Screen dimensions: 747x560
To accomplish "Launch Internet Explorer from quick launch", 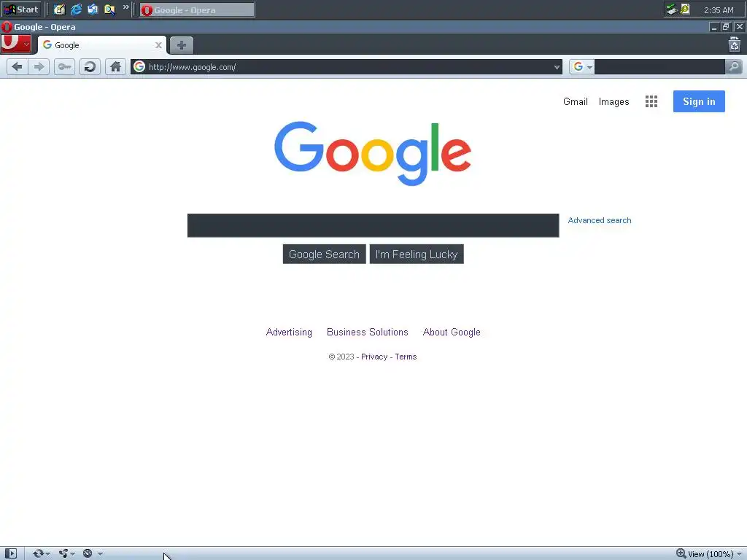I will coord(76,9).
